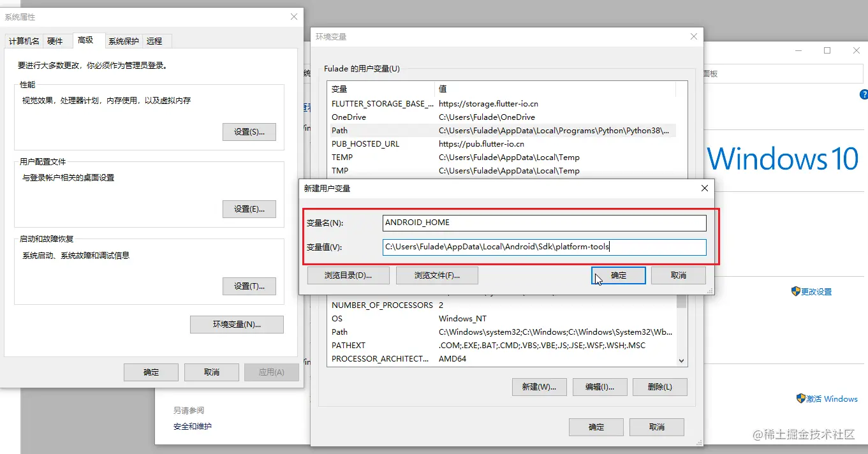This screenshot has height=454, width=868.
Task: Click the system variables list scrollbar thumb
Action: 682,301
